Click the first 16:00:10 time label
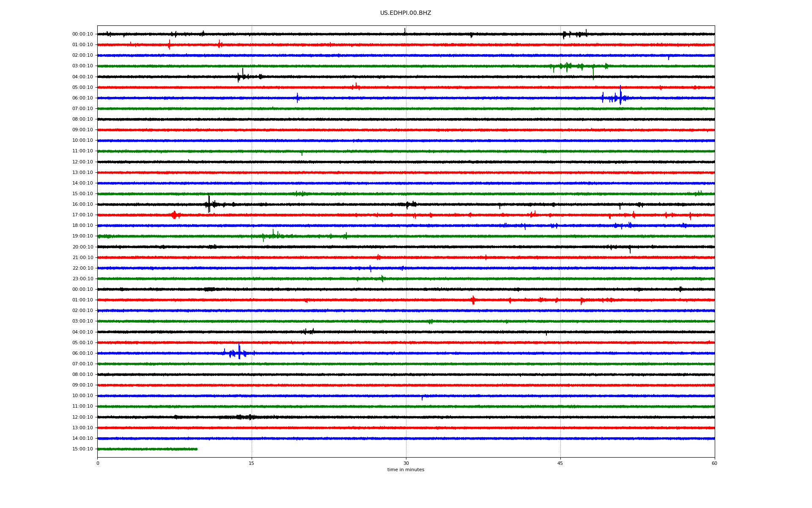812x508 pixels. click(x=82, y=204)
